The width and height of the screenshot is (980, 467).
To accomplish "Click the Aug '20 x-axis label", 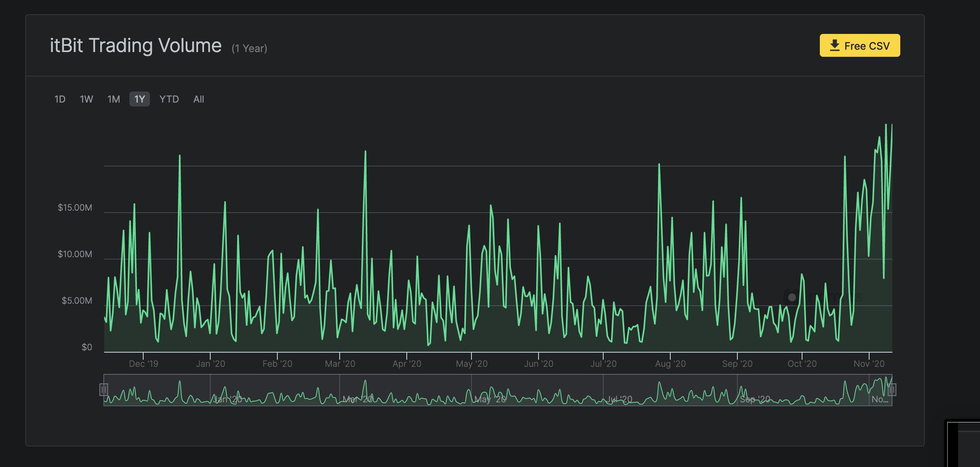I will tap(670, 364).
